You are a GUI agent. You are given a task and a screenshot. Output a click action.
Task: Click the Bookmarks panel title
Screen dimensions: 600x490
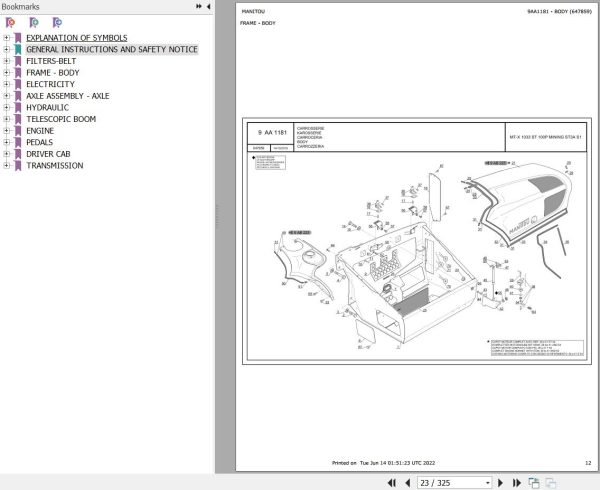20,7
